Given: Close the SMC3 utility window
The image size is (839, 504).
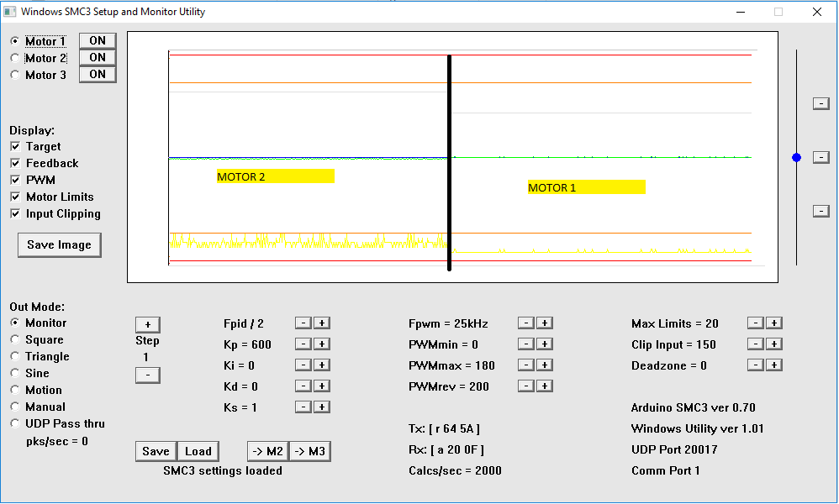Looking at the screenshot, I should click(x=817, y=12).
